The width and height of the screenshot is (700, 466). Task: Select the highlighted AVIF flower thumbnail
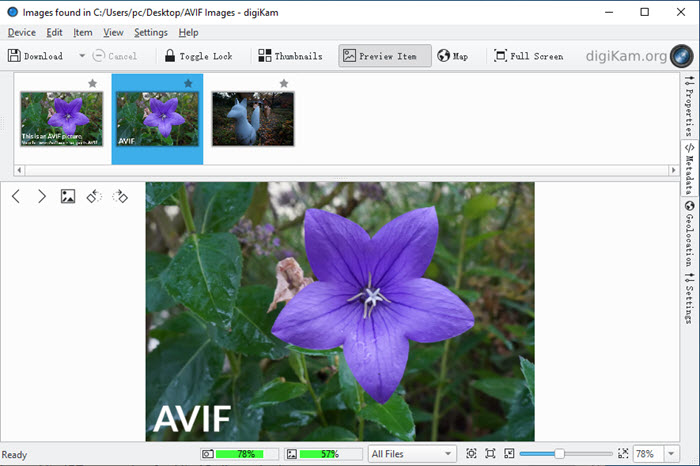(157, 119)
